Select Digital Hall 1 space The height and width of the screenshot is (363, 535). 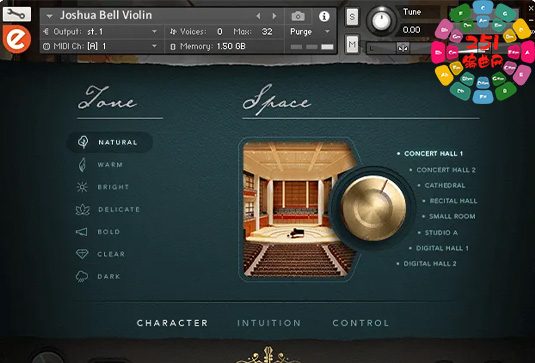(442, 248)
